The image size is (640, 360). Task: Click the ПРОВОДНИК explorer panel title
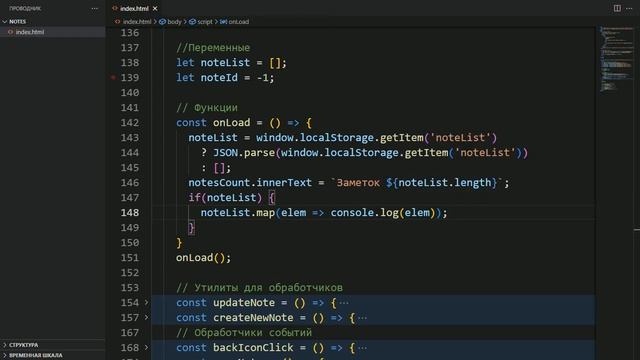(x=25, y=8)
